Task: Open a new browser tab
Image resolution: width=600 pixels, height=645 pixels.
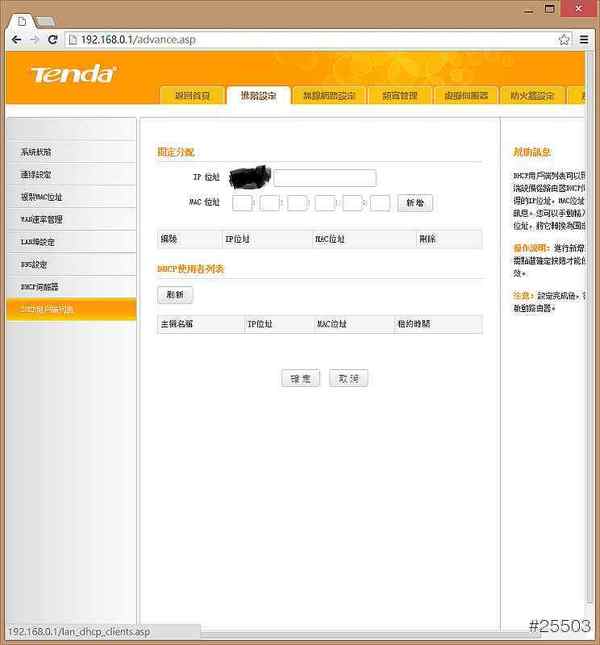Action: 46,21
